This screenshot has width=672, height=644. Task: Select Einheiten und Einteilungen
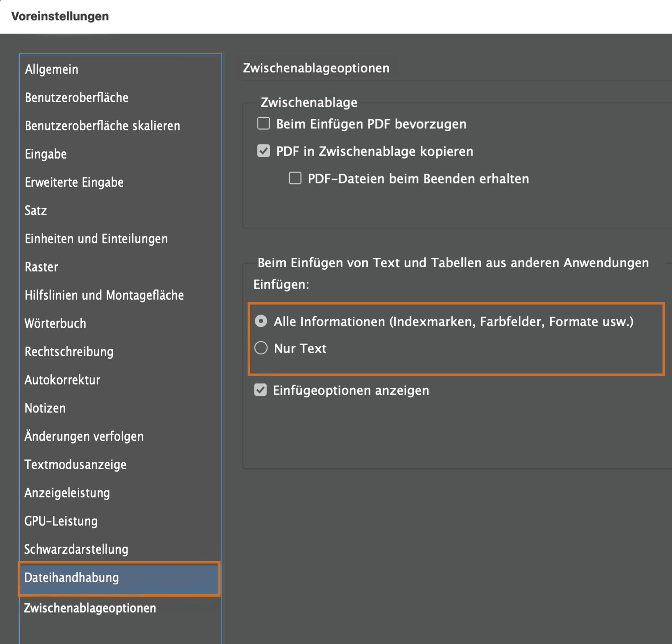click(x=96, y=239)
